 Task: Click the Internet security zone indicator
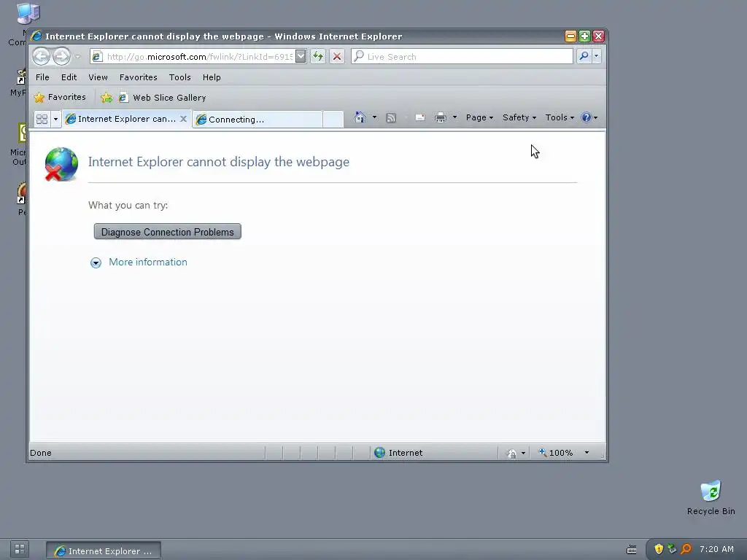pyautogui.click(x=398, y=453)
